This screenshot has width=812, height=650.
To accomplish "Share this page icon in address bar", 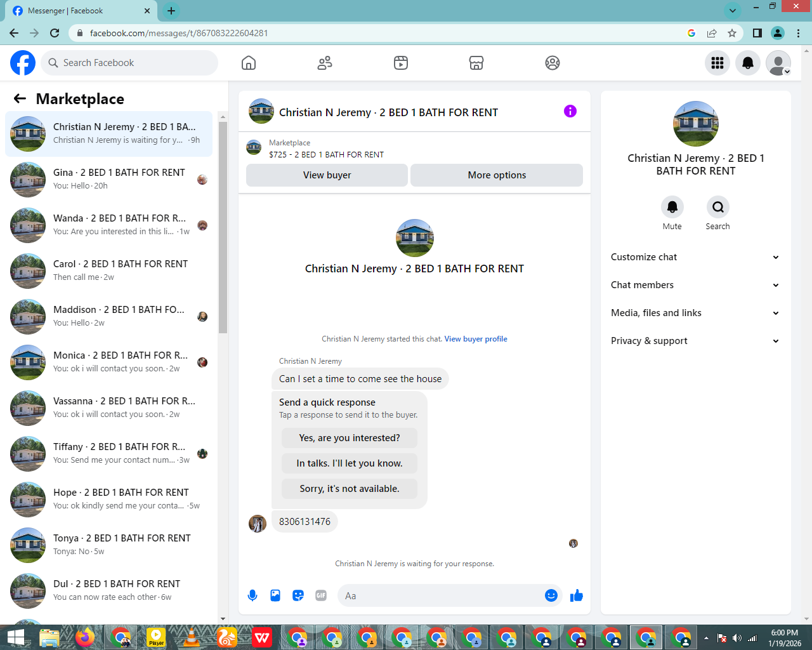I will 712,33.
